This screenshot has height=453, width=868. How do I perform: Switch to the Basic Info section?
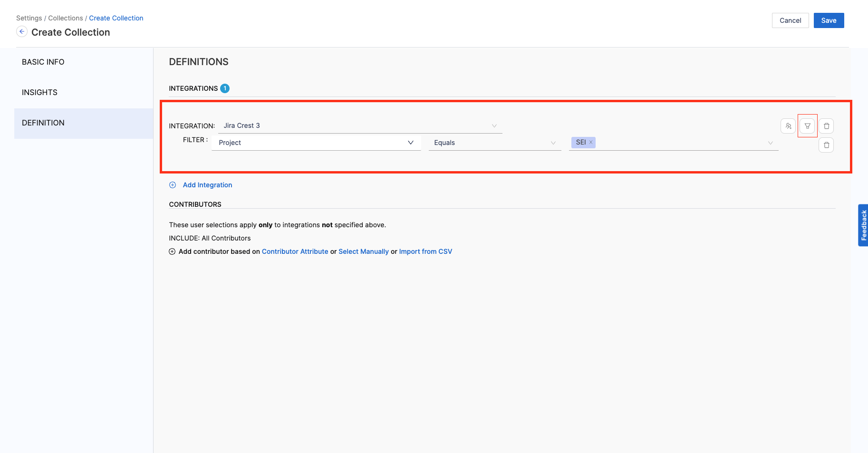pyautogui.click(x=43, y=62)
